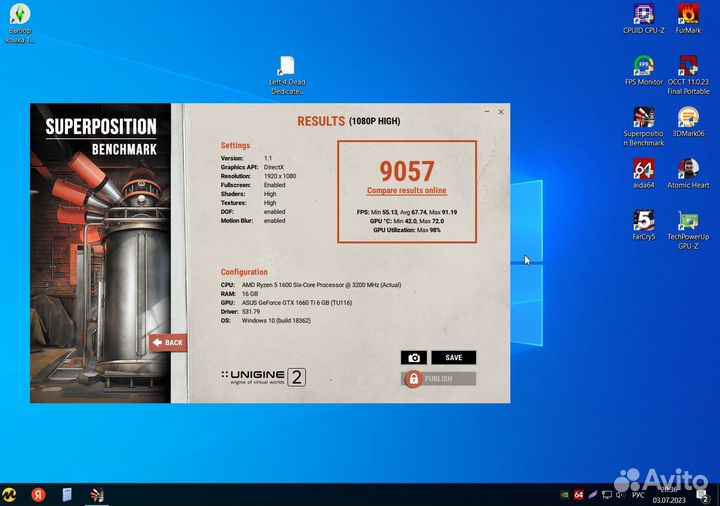
Task: Open the AIDA64 tray icon
Action: [579, 495]
